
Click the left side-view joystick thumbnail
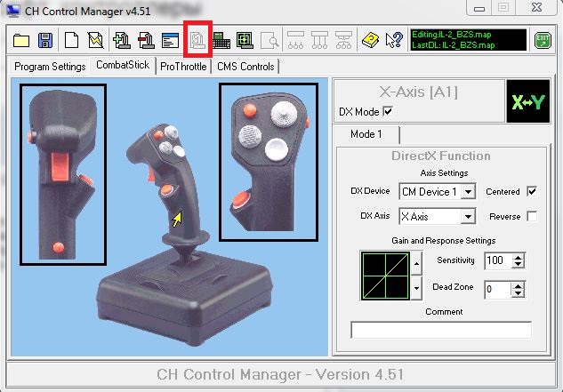point(63,174)
